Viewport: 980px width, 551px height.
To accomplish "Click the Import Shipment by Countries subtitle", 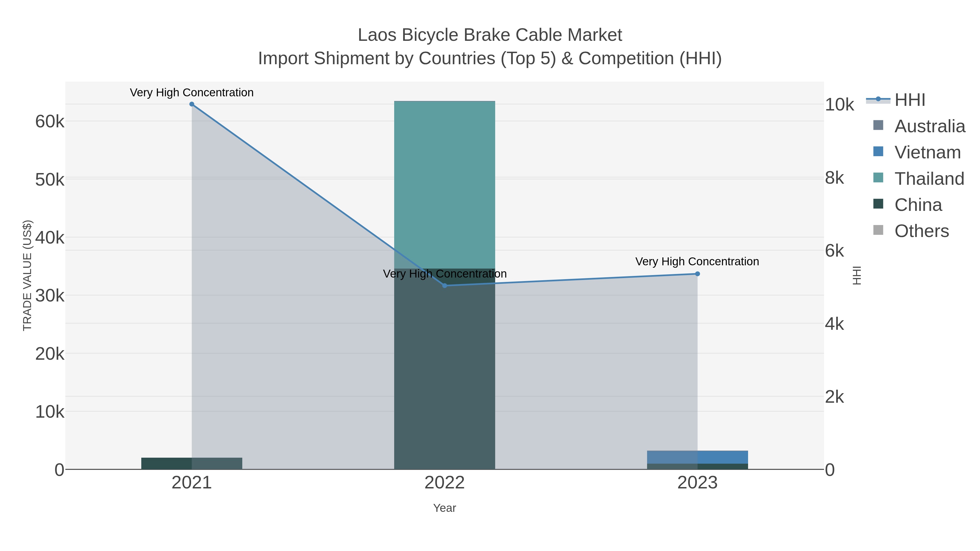I will click(490, 59).
